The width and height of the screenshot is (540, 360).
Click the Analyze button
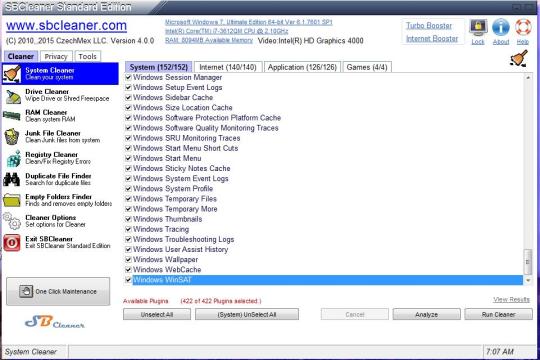(426, 315)
